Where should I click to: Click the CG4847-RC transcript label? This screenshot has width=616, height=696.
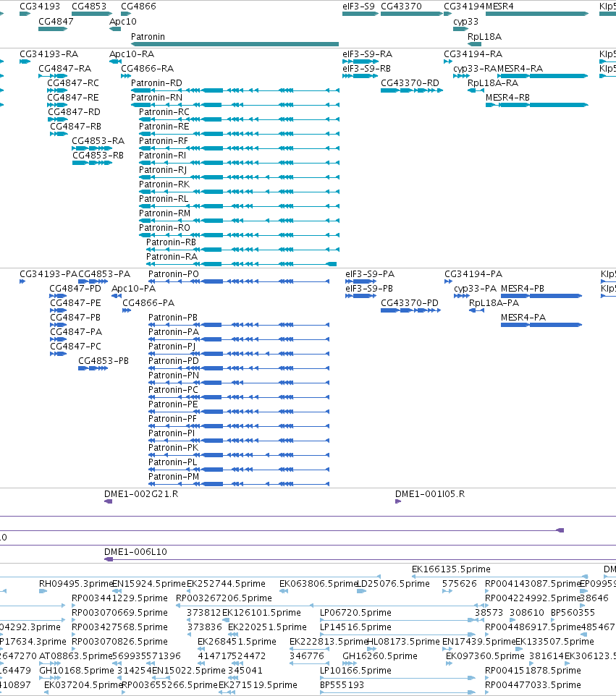73,83
